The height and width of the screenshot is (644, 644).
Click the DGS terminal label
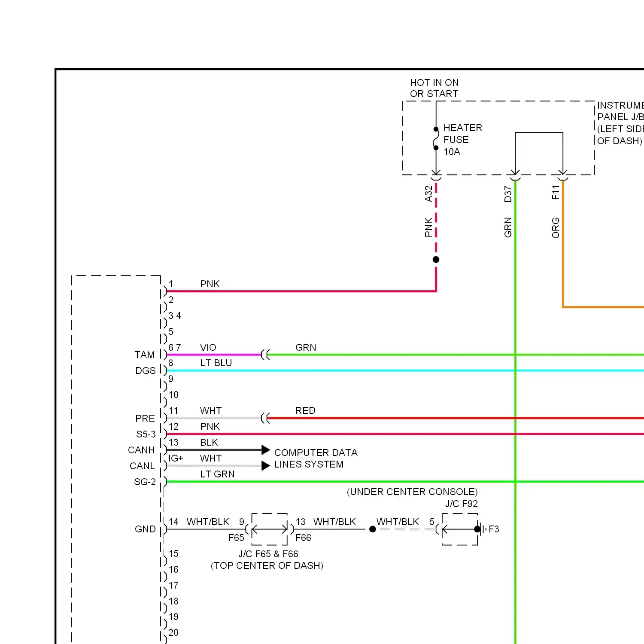coord(146,371)
